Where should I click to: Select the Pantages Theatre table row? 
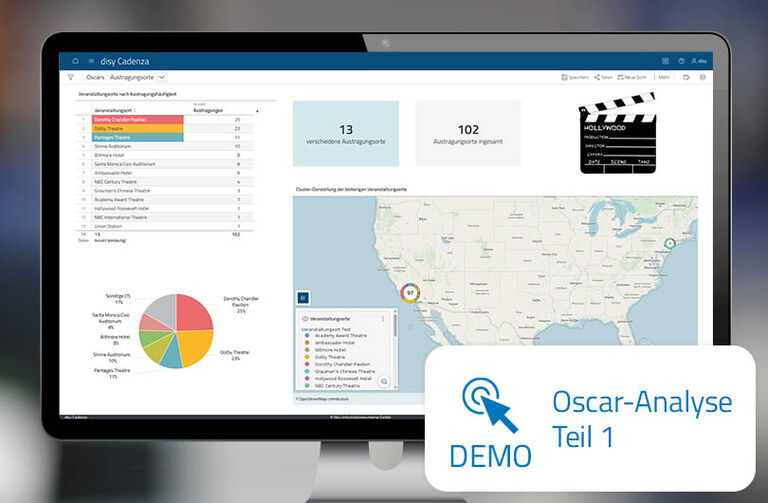click(166, 137)
